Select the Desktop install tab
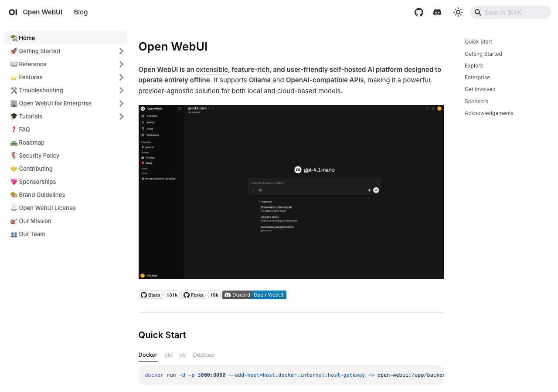558x392 pixels. [204, 355]
